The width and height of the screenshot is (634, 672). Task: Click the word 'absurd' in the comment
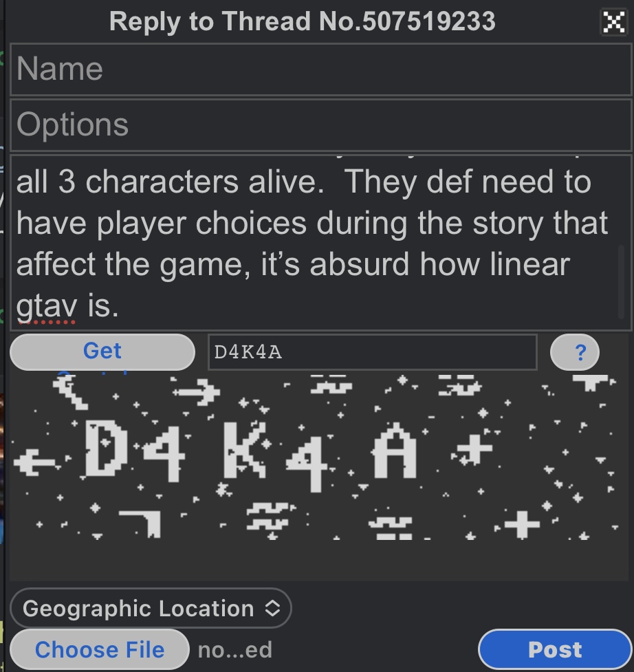point(359,264)
